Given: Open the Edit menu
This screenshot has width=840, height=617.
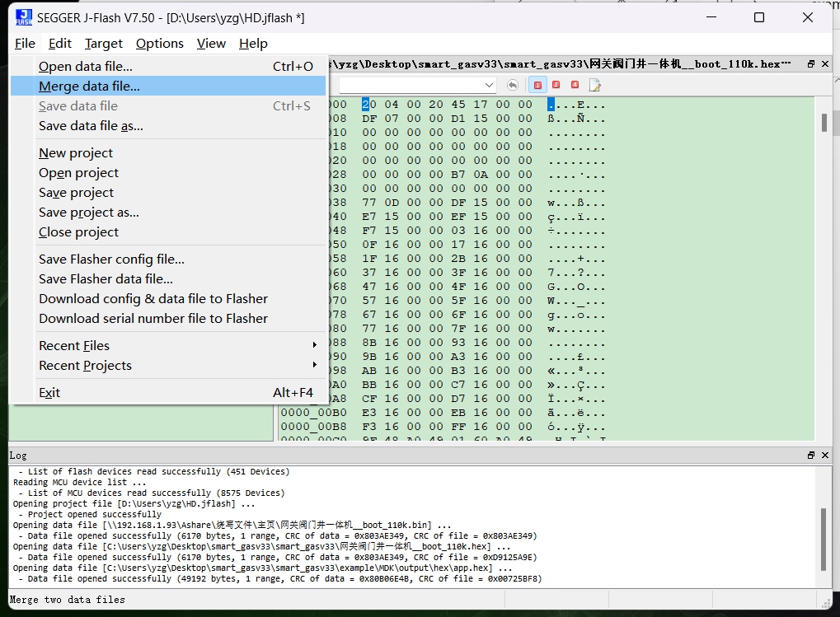Looking at the screenshot, I should [x=60, y=44].
